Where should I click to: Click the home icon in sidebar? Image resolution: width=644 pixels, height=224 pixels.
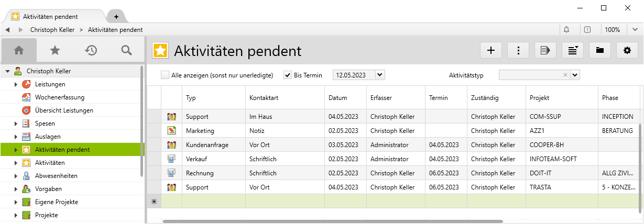19,50
